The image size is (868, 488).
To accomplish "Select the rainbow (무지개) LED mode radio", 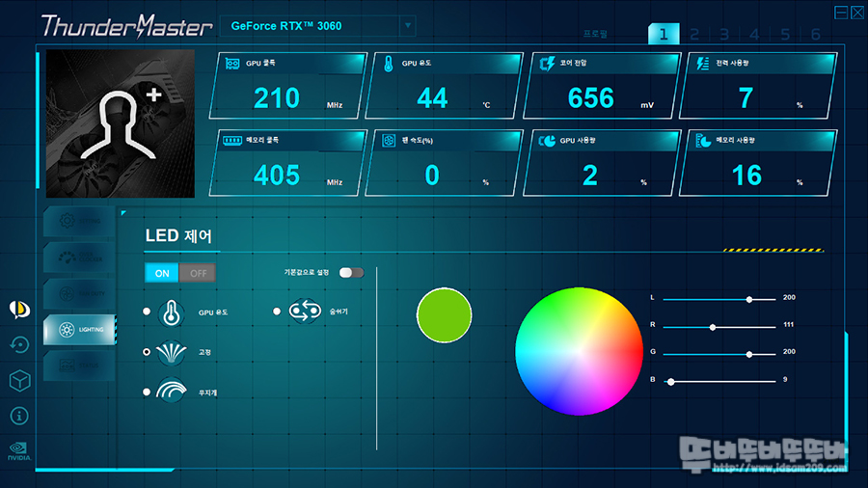I will pos(147,393).
